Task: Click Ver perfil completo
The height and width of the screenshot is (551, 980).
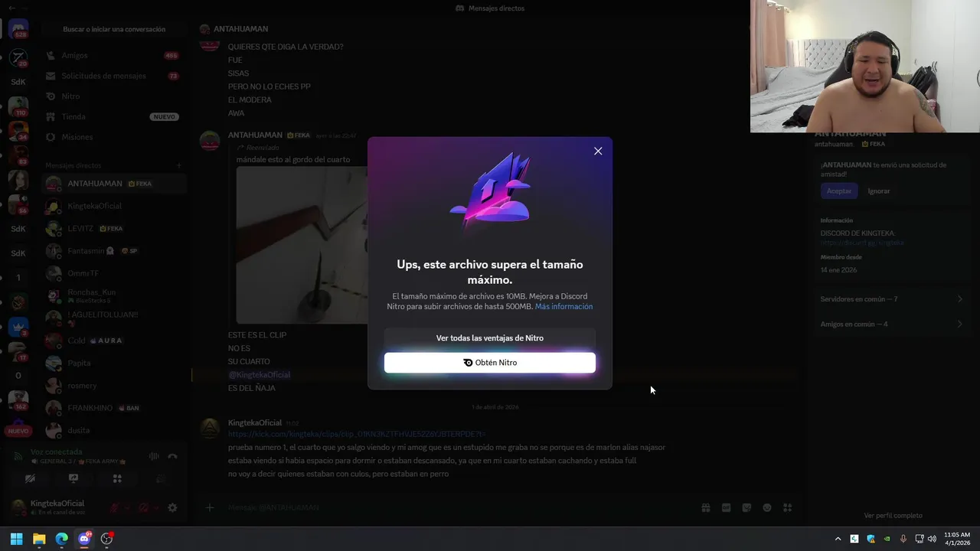Action: (x=893, y=516)
